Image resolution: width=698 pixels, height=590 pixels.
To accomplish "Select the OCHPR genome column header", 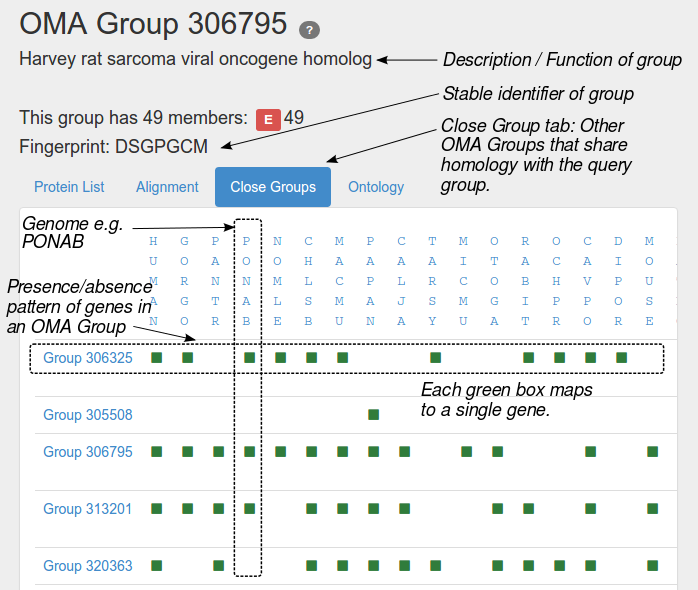I will pos(556,281).
